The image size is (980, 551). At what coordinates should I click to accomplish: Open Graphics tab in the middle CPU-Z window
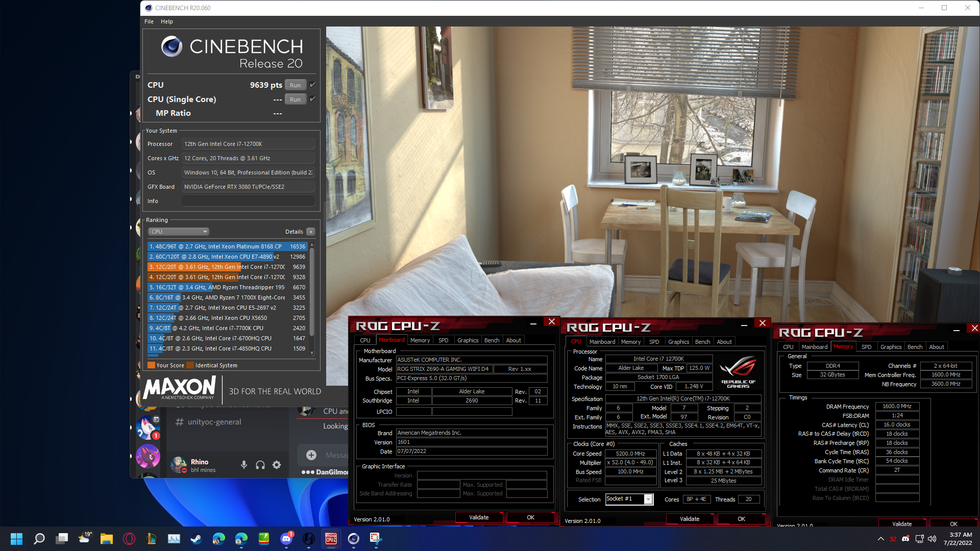pyautogui.click(x=678, y=342)
